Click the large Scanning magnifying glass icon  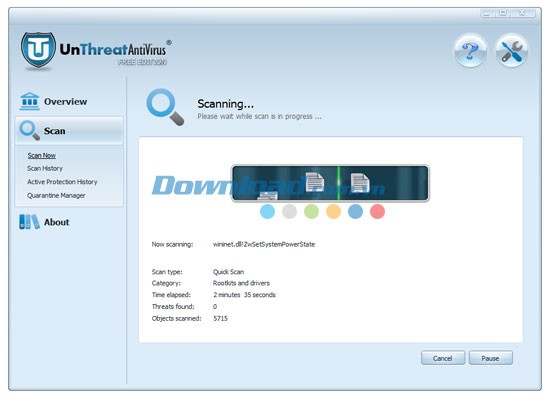point(165,107)
